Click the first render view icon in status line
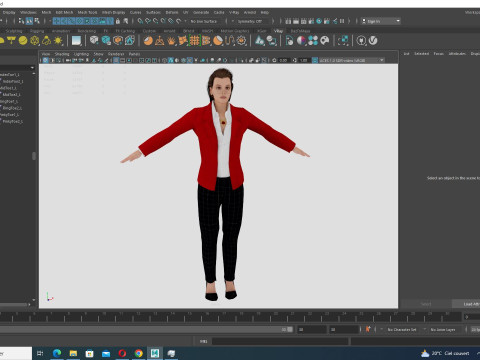Screen dimensions: 480x360 [x=288, y=21]
